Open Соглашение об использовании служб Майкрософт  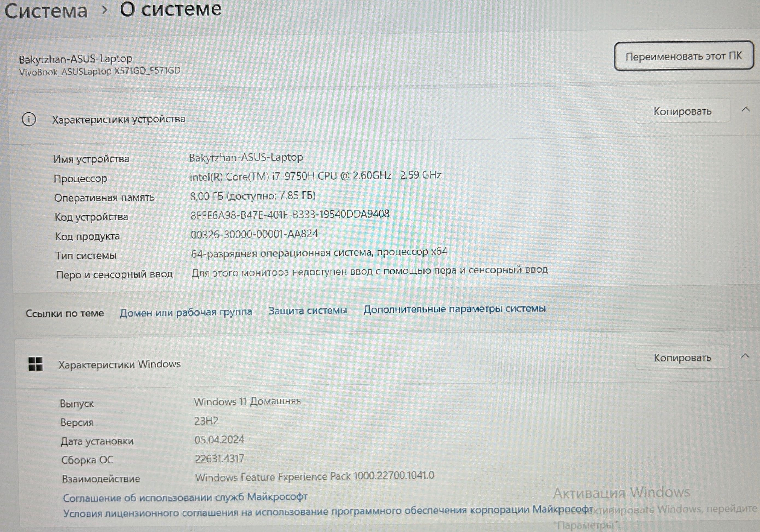[x=185, y=497]
